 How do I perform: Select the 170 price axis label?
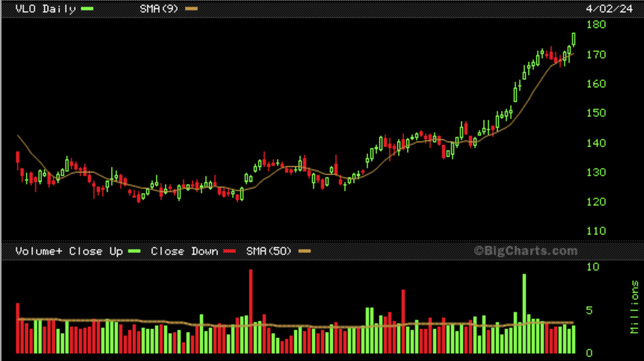596,54
